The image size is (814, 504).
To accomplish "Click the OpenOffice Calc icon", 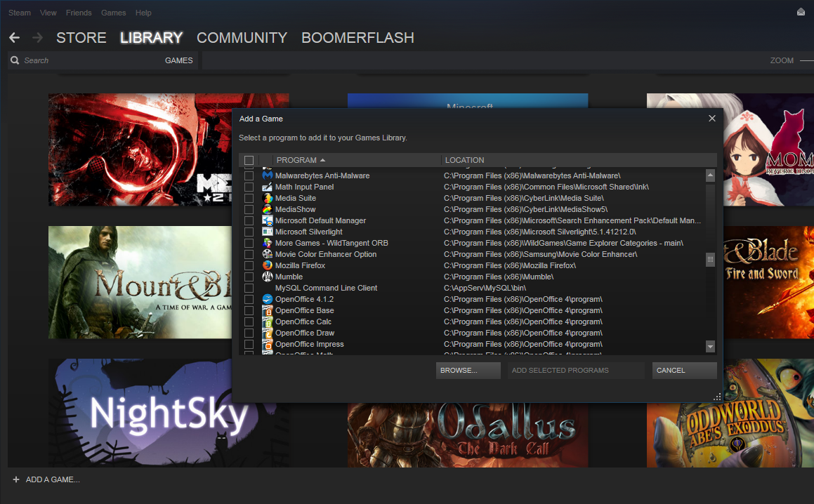I will click(x=267, y=321).
